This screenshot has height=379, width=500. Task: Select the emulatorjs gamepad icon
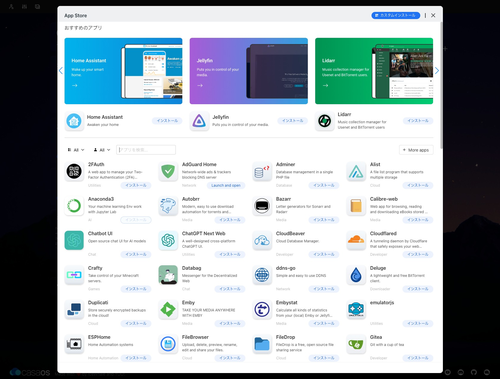[356, 310]
